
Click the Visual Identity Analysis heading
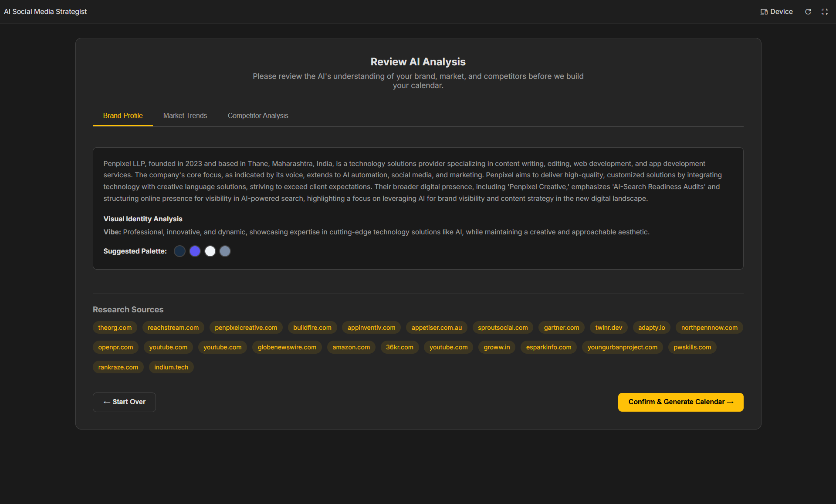[x=143, y=219]
